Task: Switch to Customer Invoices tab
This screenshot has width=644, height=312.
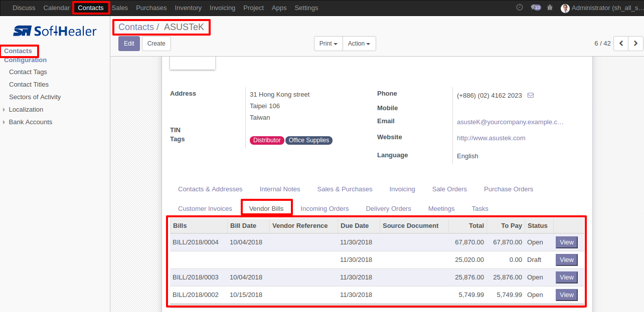Action: 205,209
